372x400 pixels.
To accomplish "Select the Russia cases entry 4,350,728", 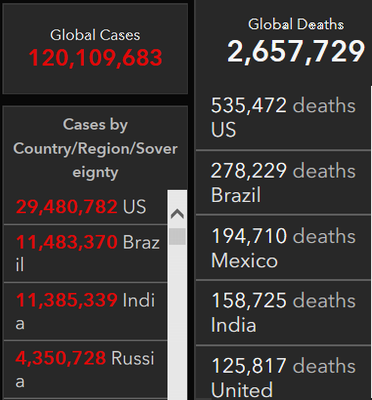I will (85, 369).
